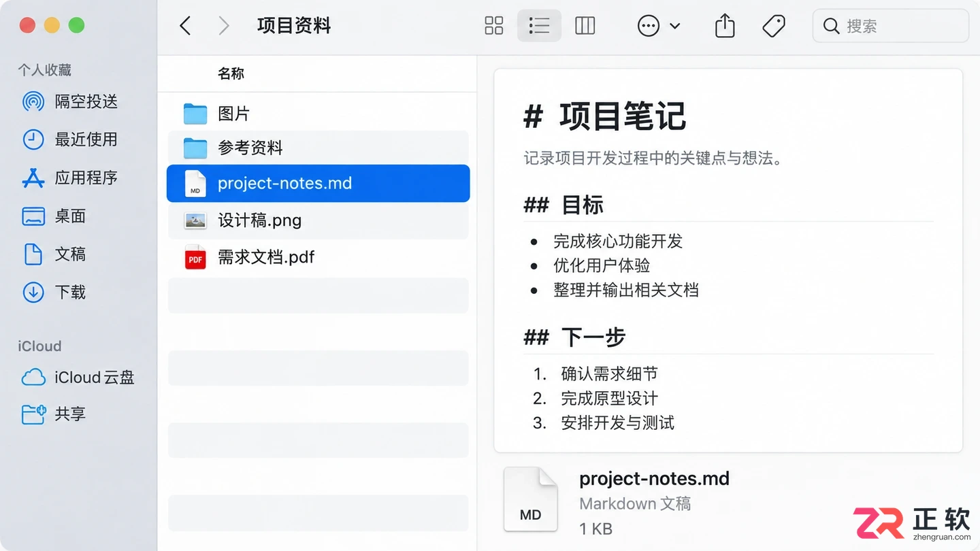Click the 个人收藏 sidebar section header

click(x=44, y=70)
